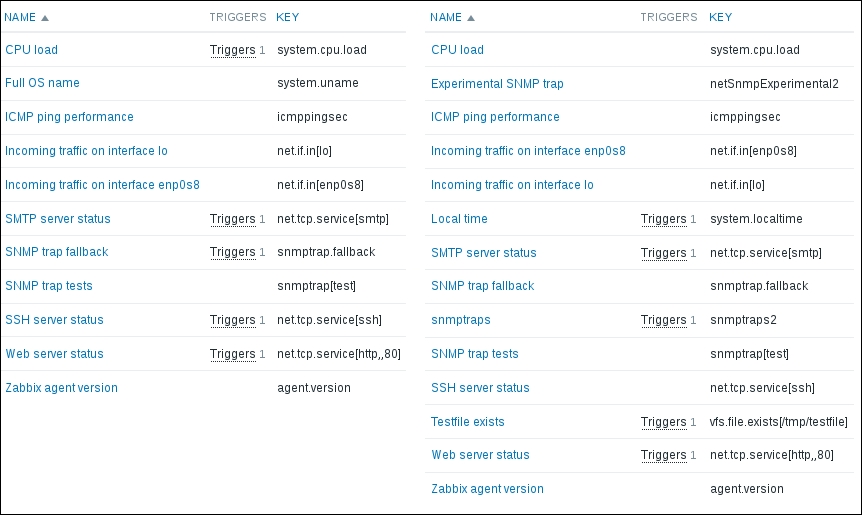Open Incoming traffic enp0s8 in right list
Screen dimensions: 862x515
tap(528, 151)
